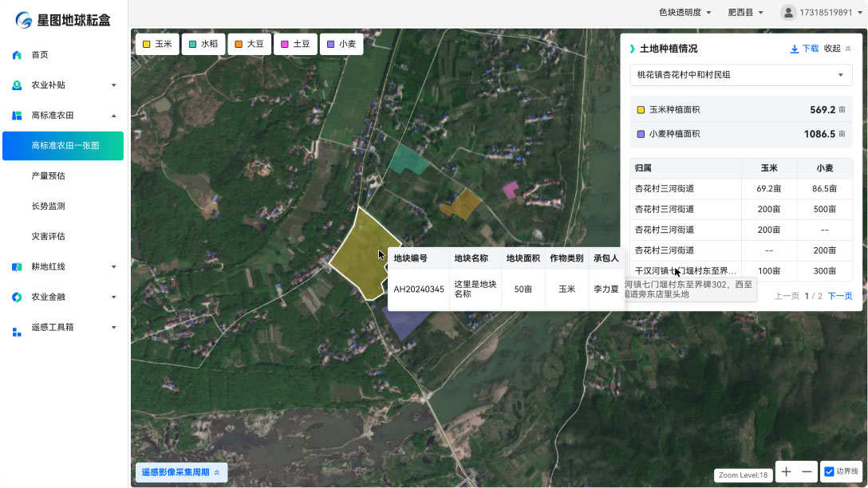Click the teal rice plot on map
868x488 pixels.
tap(408, 159)
